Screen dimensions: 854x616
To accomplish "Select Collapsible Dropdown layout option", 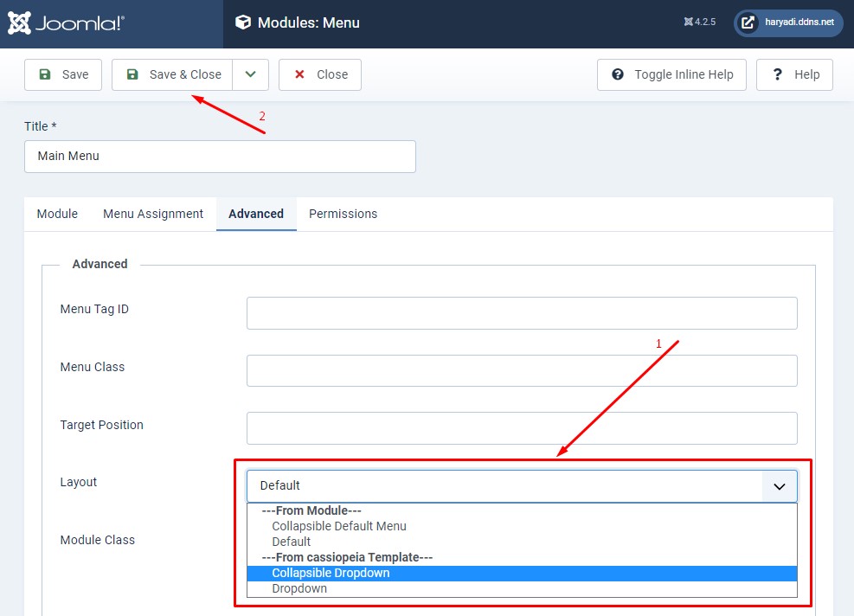I will pos(331,573).
